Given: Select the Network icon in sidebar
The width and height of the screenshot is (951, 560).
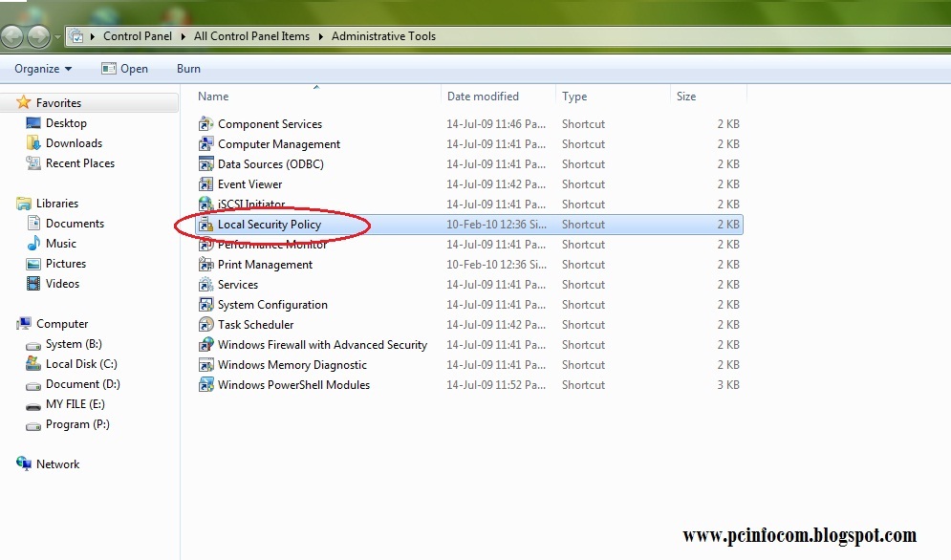Looking at the screenshot, I should tap(24, 463).
